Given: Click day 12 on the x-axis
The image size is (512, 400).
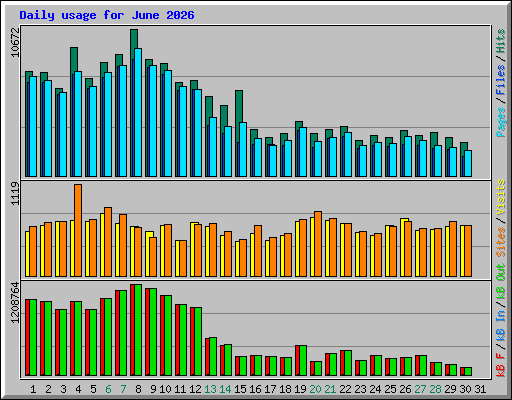Looking at the screenshot, I should click(x=195, y=389).
